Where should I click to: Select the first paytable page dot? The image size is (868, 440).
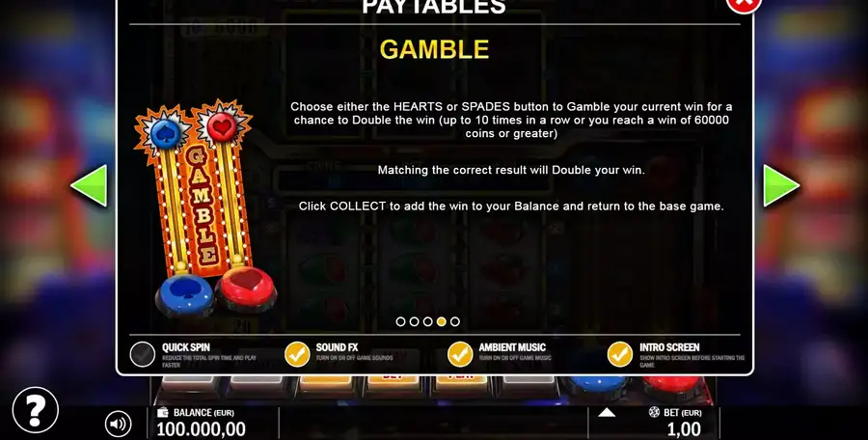coord(400,321)
